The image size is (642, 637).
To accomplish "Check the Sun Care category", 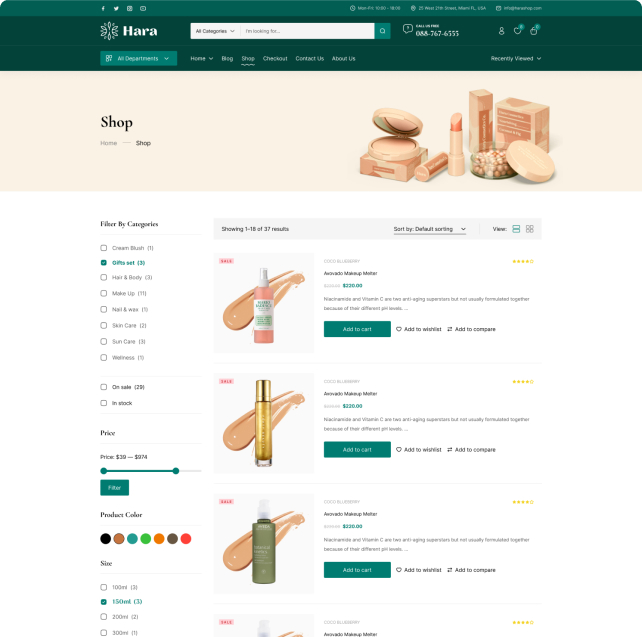I will tap(104, 341).
